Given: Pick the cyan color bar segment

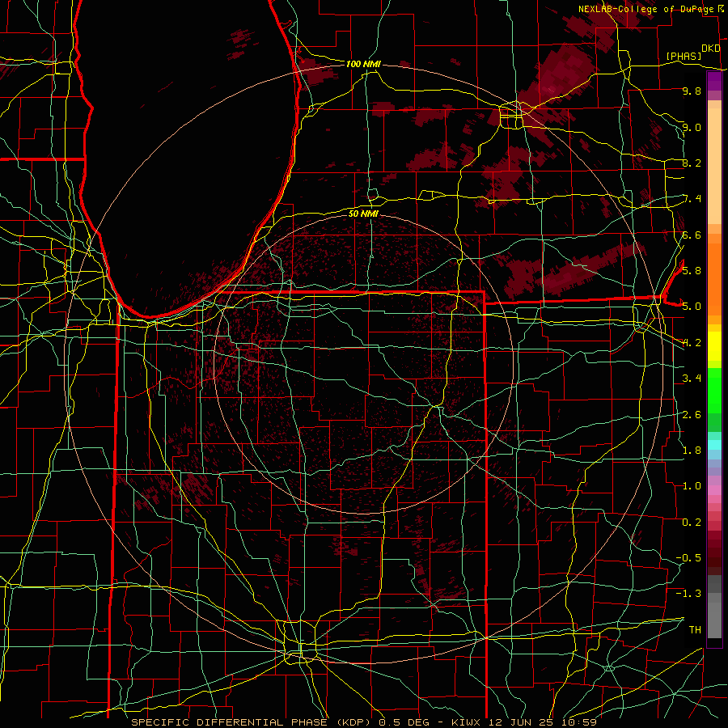Looking at the screenshot, I should coord(714,445).
